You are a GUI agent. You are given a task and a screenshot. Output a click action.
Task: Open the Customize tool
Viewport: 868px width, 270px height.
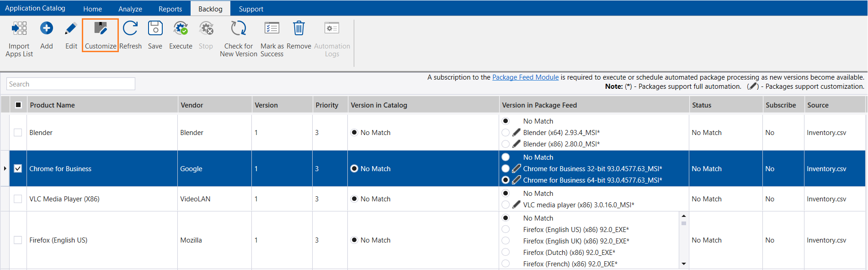pyautogui.click(x=101, y=35)
